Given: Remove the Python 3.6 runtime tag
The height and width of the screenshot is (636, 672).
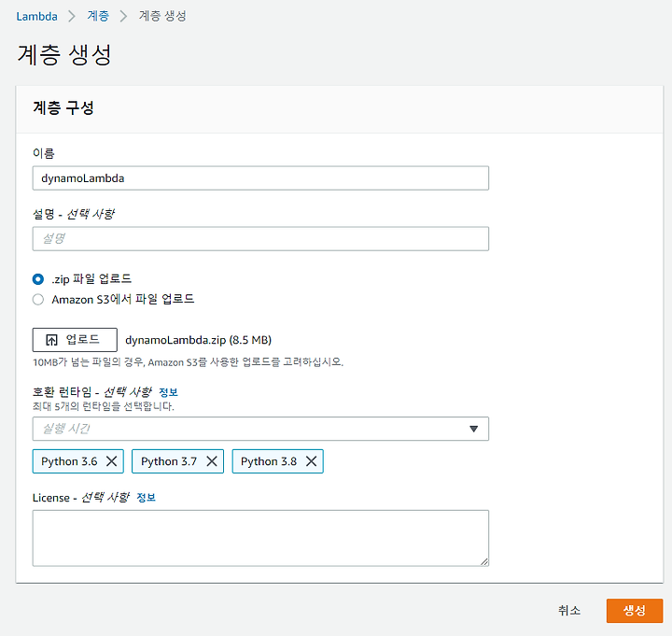Looking at the screenshot, I should coord(111,461).
